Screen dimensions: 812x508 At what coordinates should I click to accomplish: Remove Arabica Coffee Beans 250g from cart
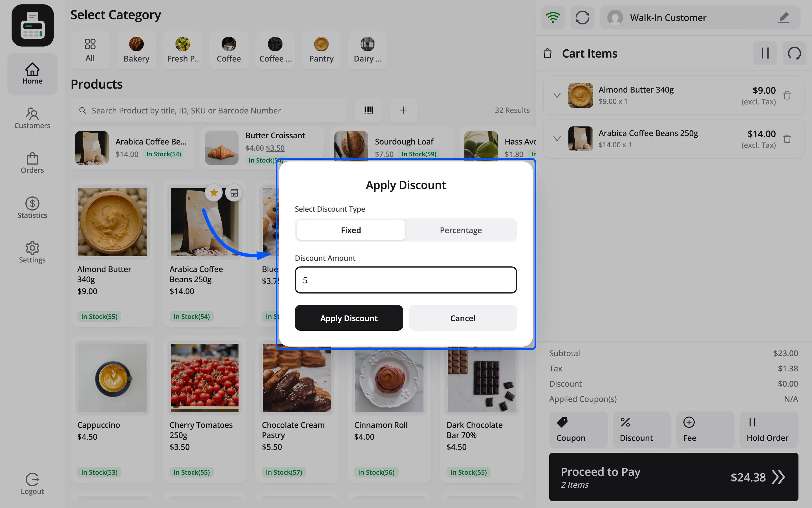click(787, 139)
